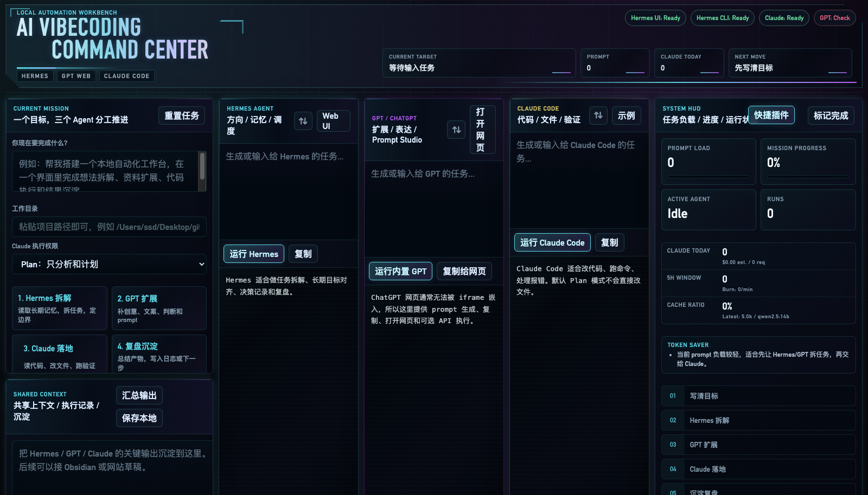Image resolution: width=868 pixels, height=495 pixels.
Task: Click the 标记完成 button
Action: click(831, 115)
